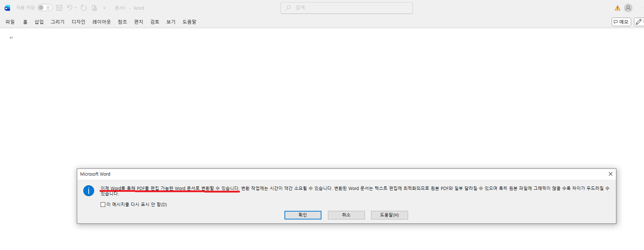Click the yellow warning triangle icon

(617, 8)
